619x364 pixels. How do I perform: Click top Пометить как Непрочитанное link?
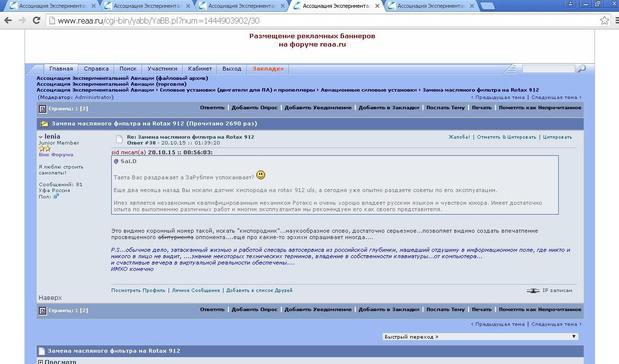tap(540, 108)
